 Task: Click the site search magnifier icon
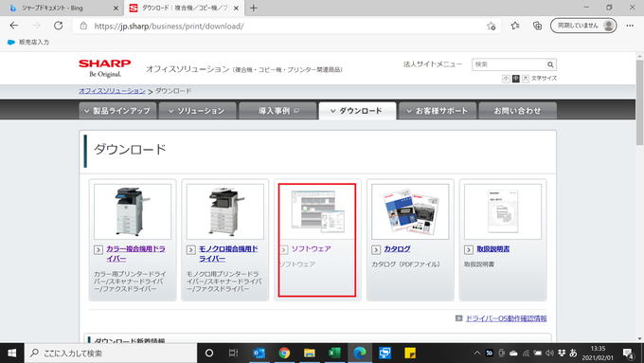[x=550, y=64]
